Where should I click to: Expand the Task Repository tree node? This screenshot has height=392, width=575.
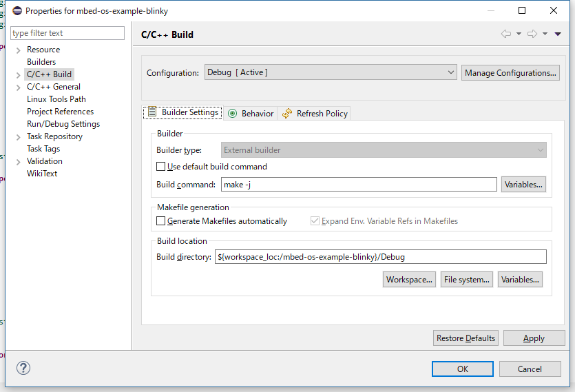[x=19, y=137]
